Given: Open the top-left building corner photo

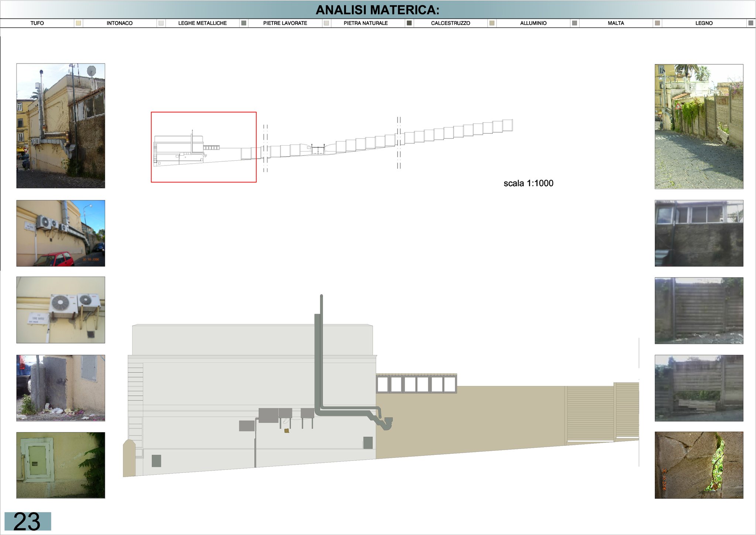Looking at the screenshot, I should pos(61,126).
